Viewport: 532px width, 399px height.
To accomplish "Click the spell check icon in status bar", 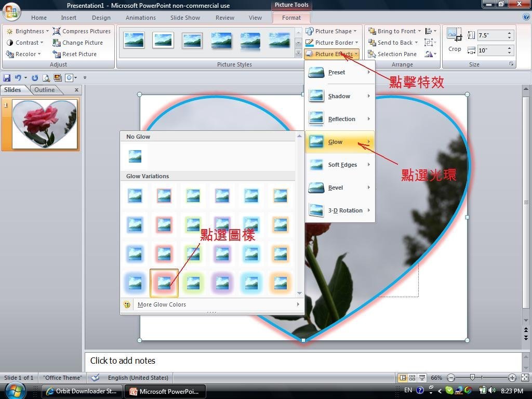I will click(96, 378).
